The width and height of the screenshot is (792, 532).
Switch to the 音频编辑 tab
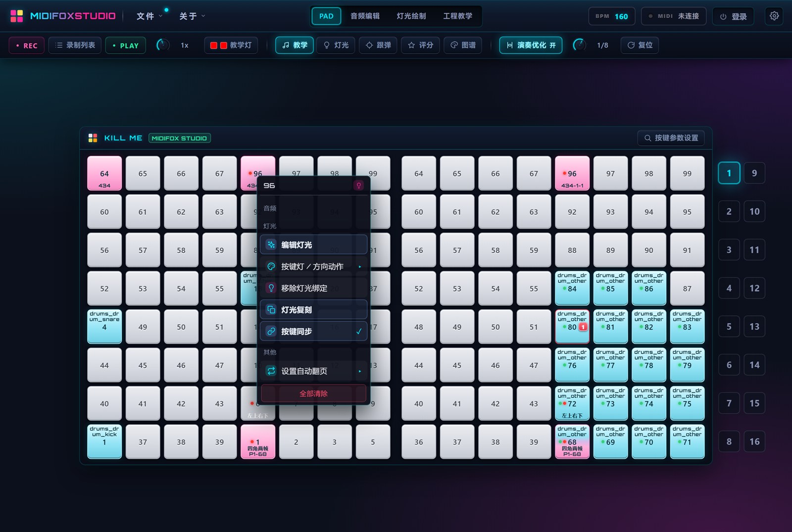365,16
